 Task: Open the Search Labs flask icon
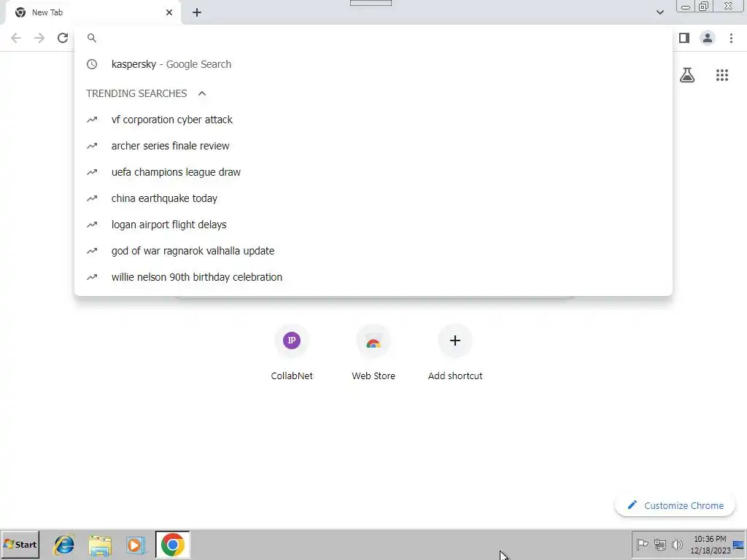687,75
